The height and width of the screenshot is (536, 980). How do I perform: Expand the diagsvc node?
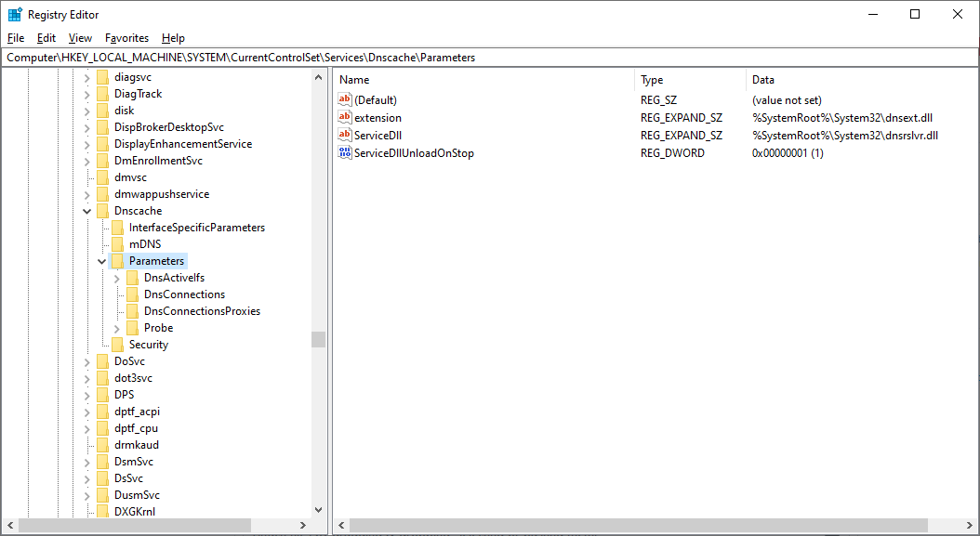[x=86, y=78]
